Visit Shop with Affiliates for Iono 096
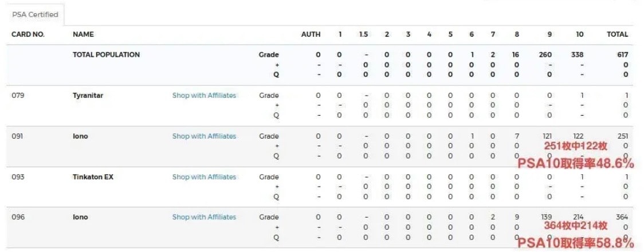The width and height of the screenshot is (644, 252). click(204, 217)
